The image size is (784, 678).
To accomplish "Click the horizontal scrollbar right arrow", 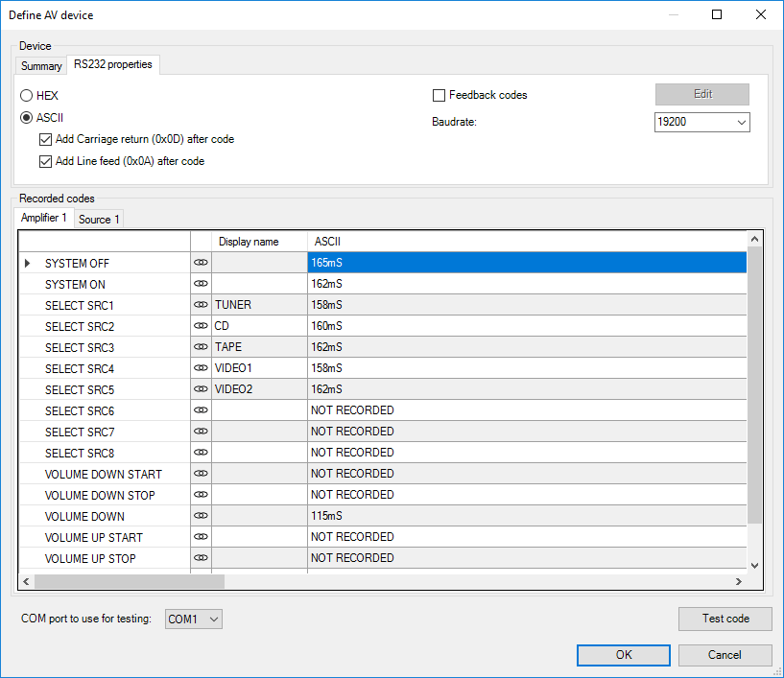I will point(738,581).
